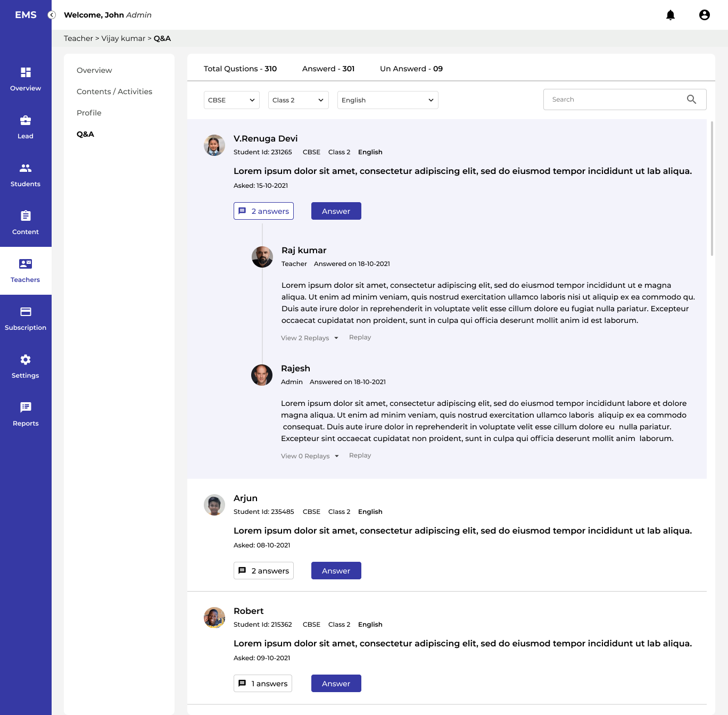Click the Subscription card icon

[x=26, y=312]
